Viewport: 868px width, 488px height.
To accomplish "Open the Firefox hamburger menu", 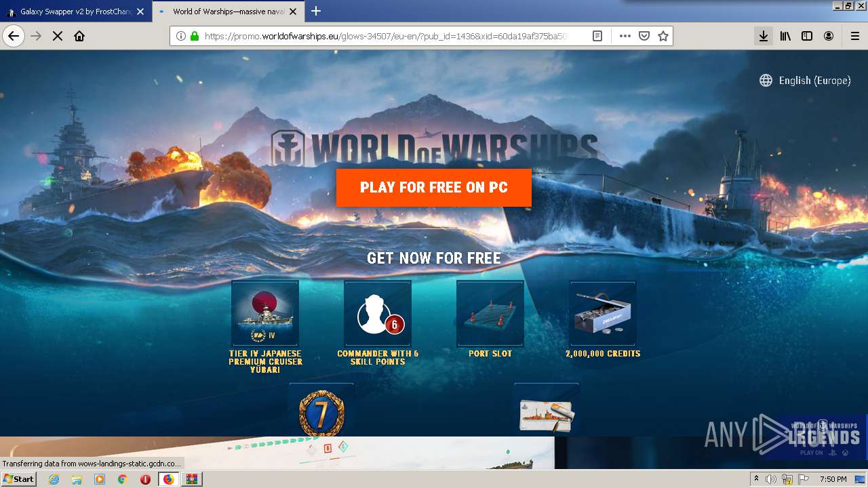I will [x=855, y=36].
